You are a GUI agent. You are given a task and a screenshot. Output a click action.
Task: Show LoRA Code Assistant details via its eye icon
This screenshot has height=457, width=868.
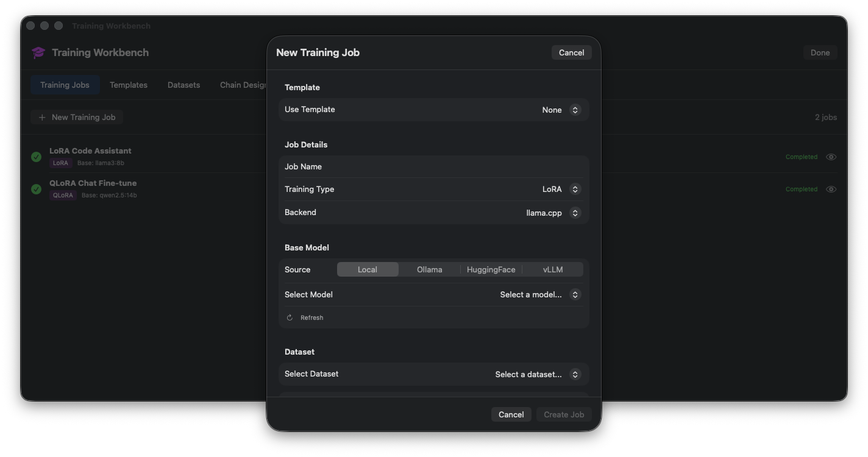[x=831, y=157]
